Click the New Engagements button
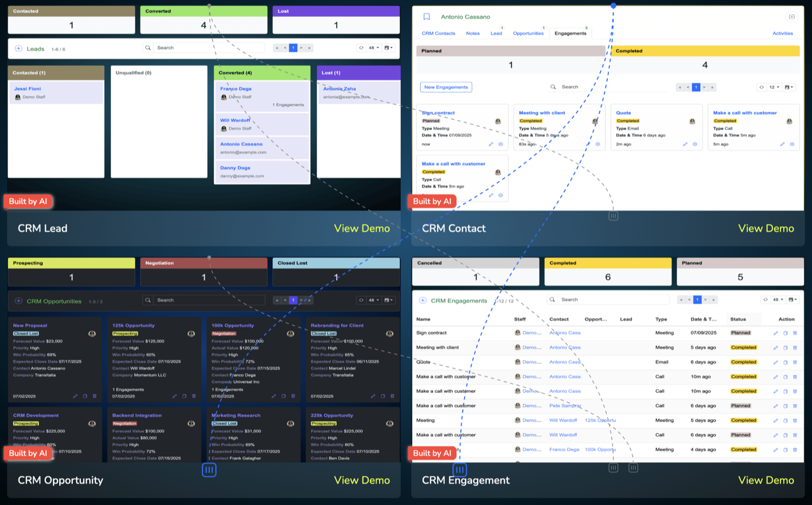 tap(446, 87)
